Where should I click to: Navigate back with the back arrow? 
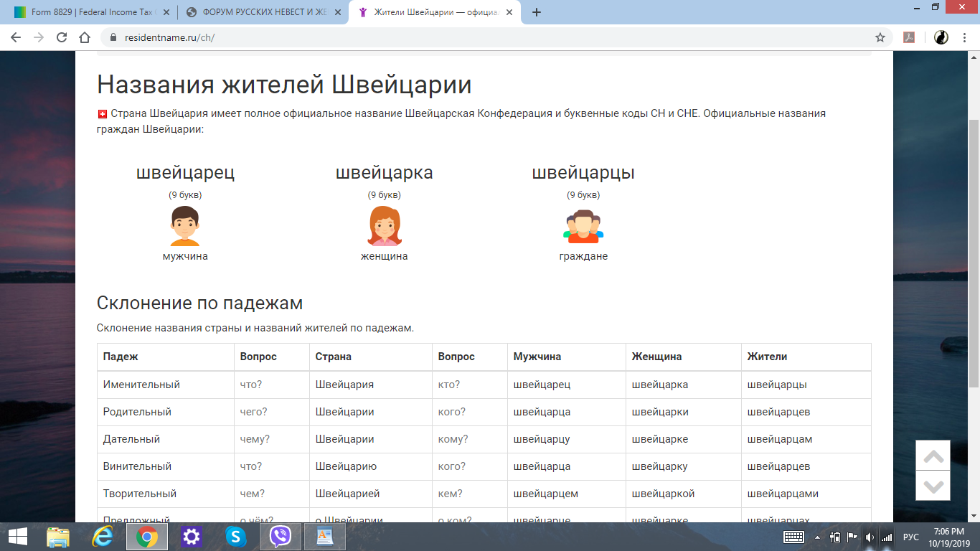click(16, 37)
